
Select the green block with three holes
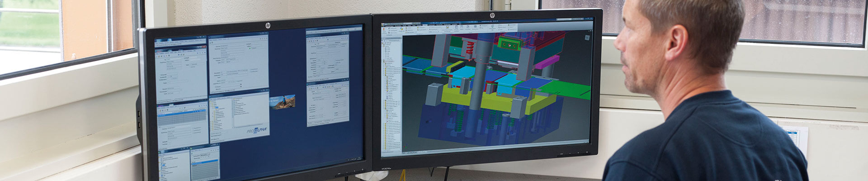(x=509, y=44)
